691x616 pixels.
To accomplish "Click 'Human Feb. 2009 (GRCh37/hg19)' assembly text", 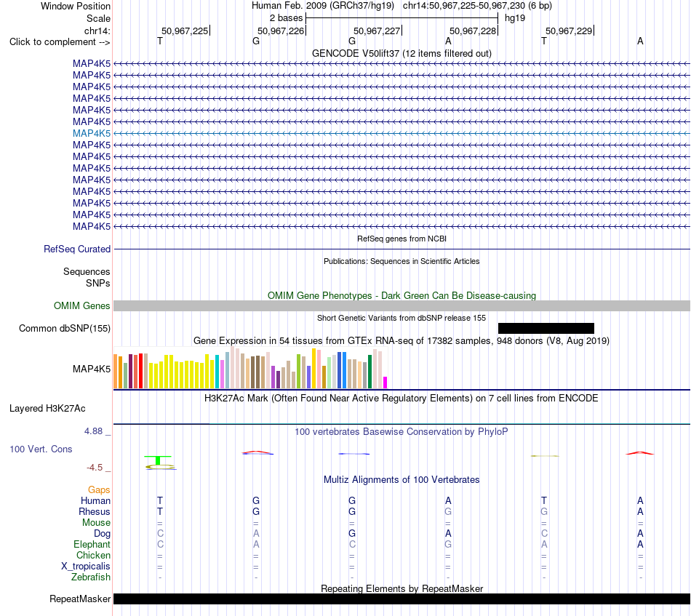I will 322,6.
